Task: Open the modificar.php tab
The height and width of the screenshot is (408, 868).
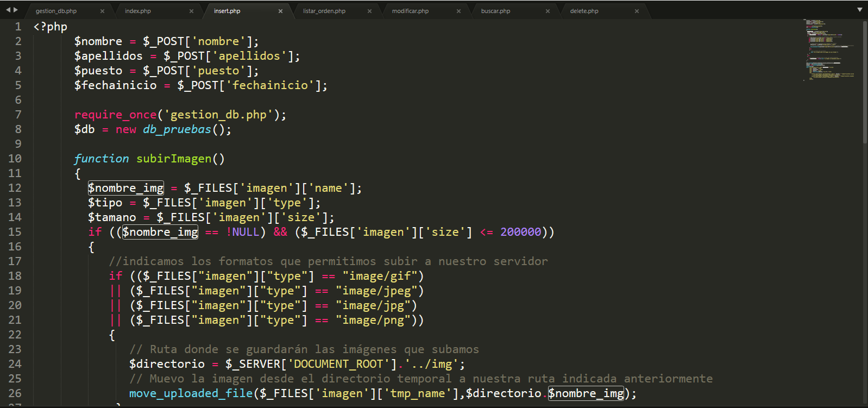Action: click(x=410, y=11)
